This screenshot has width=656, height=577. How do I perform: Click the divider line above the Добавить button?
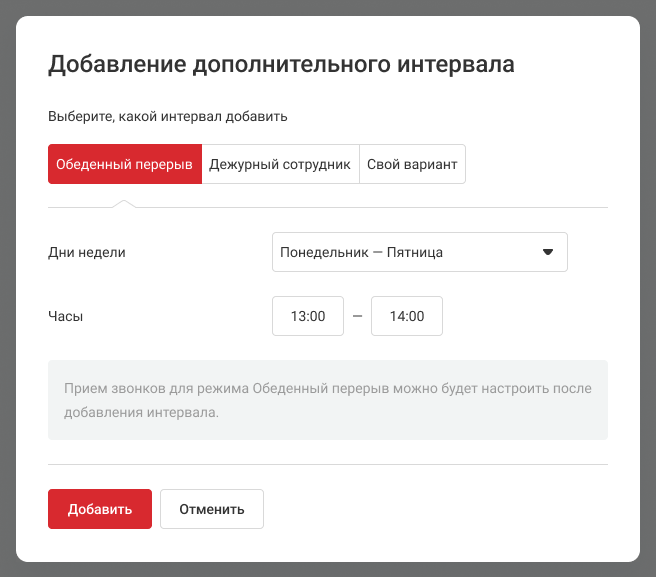coord(328,464)
